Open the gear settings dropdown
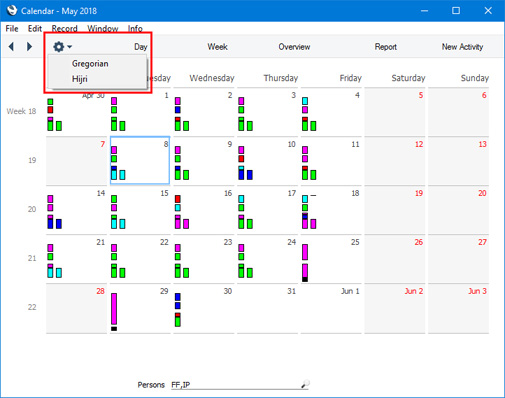This screenshot has width=505, height=398. (x=62, y=47)
